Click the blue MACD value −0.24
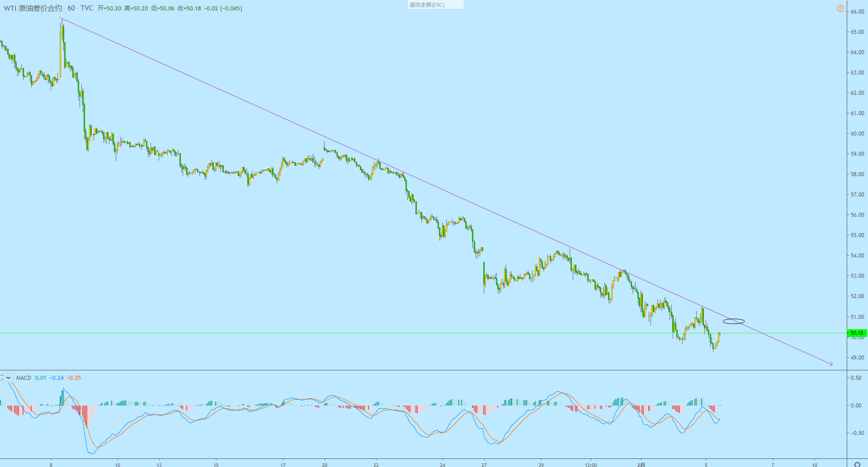Screen dimensions: 868x467 57,378
